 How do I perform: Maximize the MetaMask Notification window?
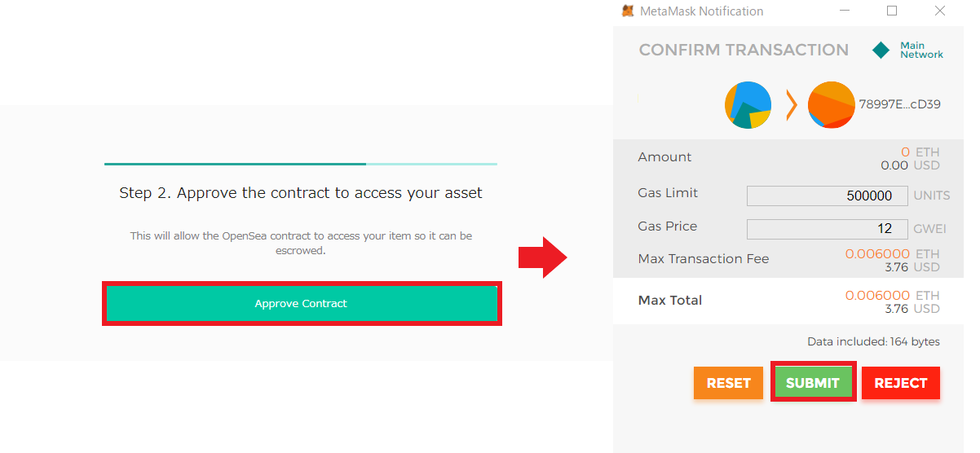coord(892,11)
